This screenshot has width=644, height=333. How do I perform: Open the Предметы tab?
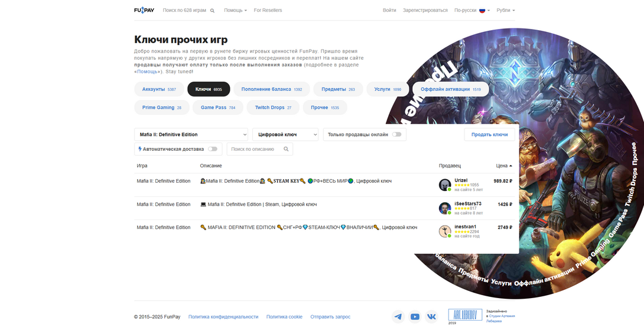338,89
